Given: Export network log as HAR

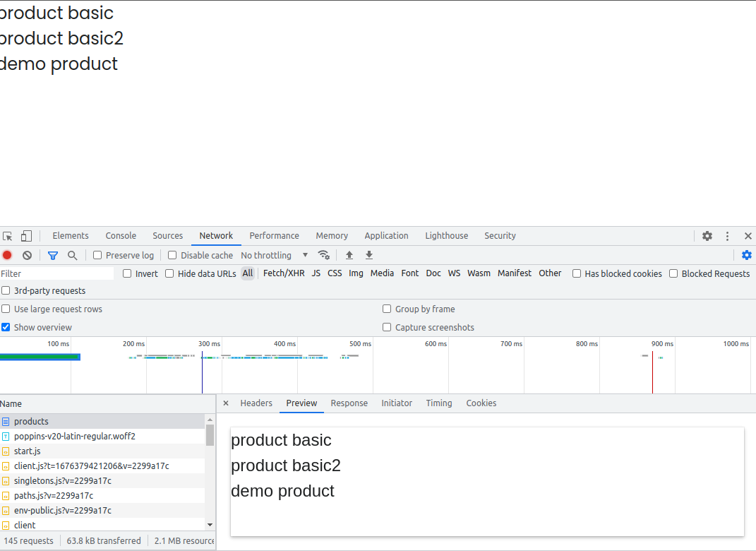Looking at the screenshot, I should 368,255.
